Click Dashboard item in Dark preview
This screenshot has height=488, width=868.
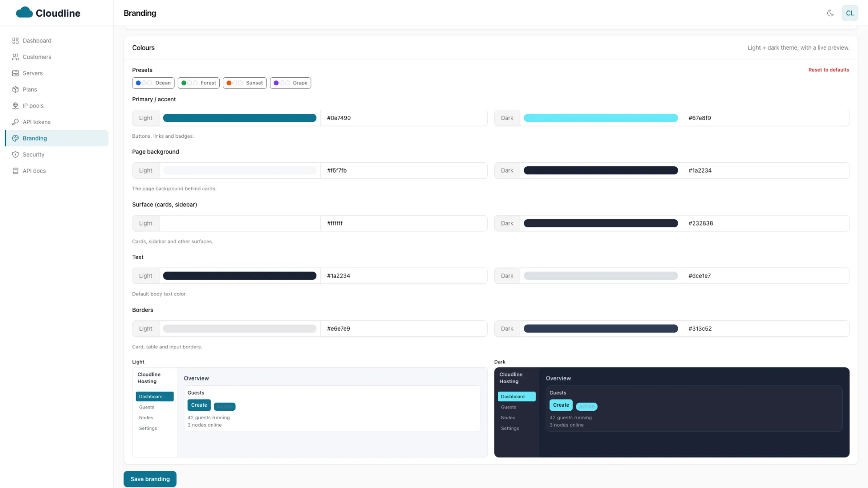[x=516, y=396]
